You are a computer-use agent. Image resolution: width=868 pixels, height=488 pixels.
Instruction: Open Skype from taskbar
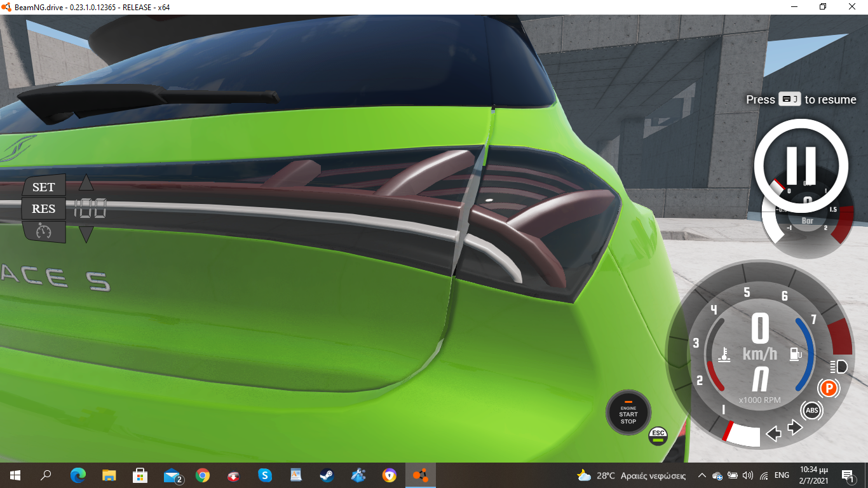[265, 475]
